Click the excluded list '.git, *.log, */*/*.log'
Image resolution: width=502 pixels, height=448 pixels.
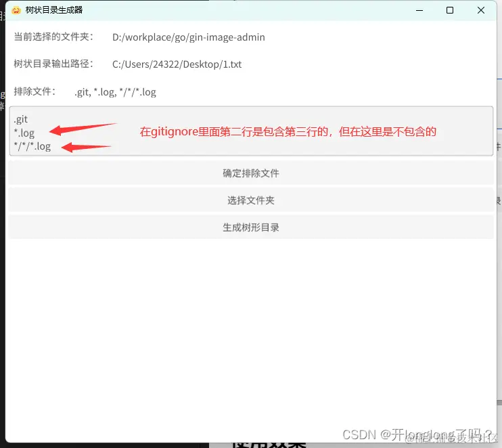point(115,92)
